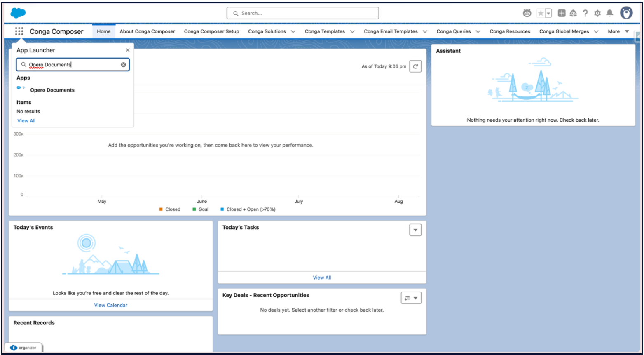Clear the App Launcher search text
644x355 pixels.
tap(123, 65)
